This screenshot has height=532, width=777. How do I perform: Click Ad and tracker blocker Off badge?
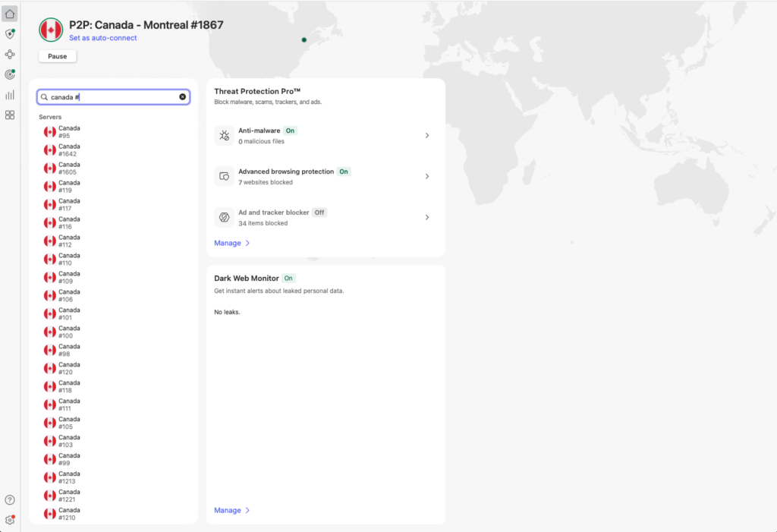point(319,212)
